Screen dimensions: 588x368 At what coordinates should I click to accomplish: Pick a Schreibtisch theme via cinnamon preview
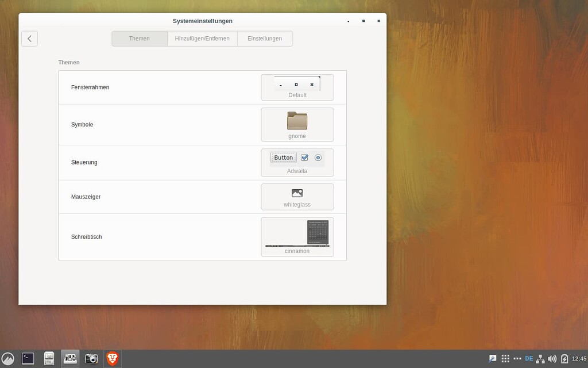click(x=297, y=236)
